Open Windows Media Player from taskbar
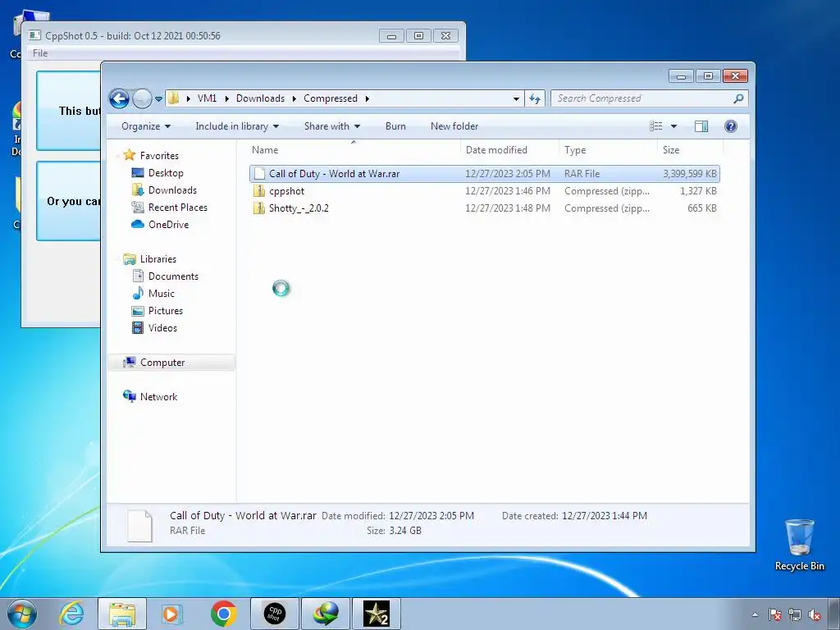Viewport: 840px width, 630px height. click(172, 614)
